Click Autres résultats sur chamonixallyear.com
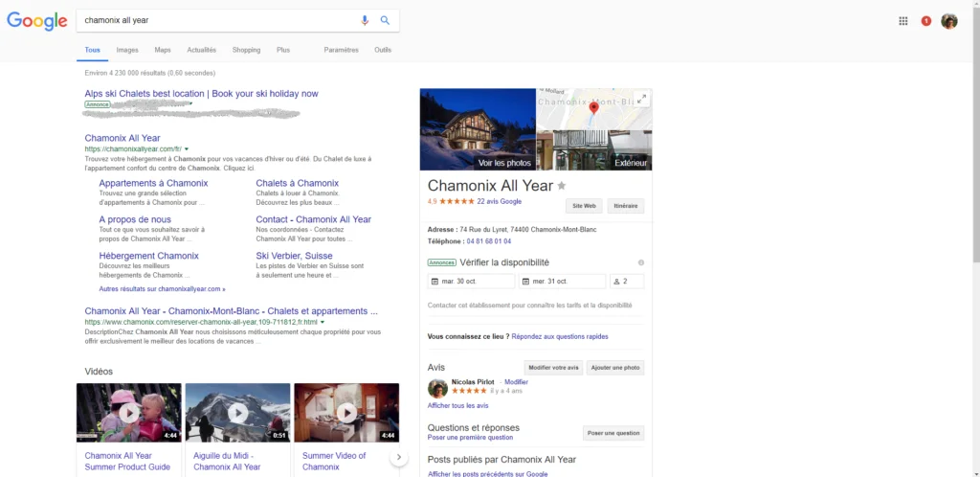Screen dimensions: 980x477 click(x=163, y=289)
